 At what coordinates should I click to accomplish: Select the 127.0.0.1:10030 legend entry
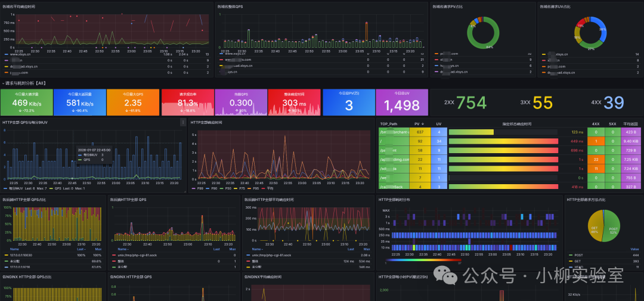[x=23, y=255]
